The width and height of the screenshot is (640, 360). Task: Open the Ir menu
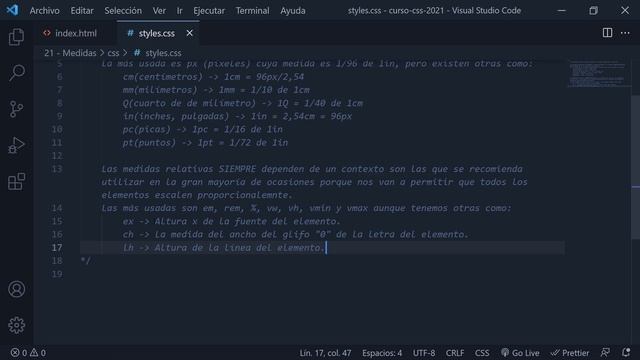179,11
